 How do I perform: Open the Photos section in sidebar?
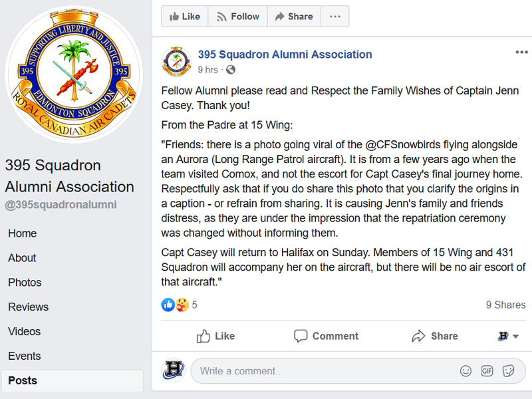pos(25,282)
